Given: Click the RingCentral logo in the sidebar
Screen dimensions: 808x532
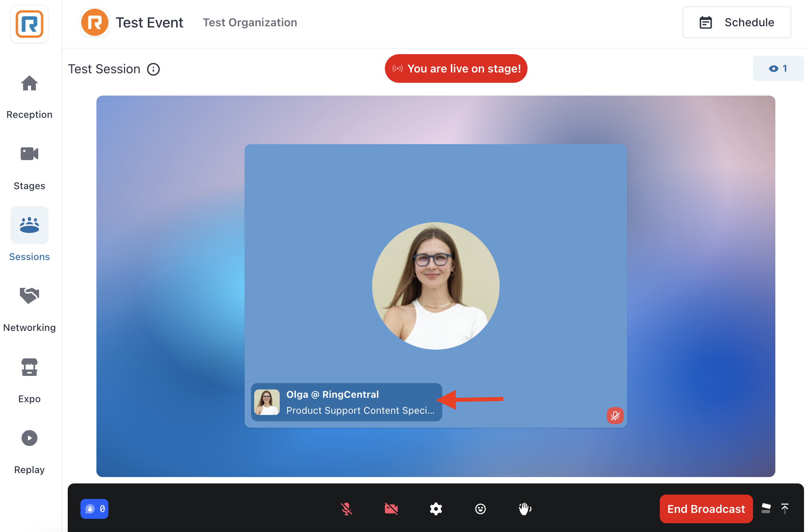Looking at the screenshot, I should click(29, 24).
